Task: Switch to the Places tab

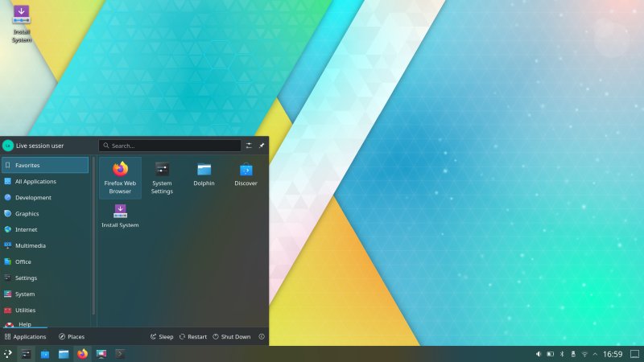Action: tap(72, 336)
